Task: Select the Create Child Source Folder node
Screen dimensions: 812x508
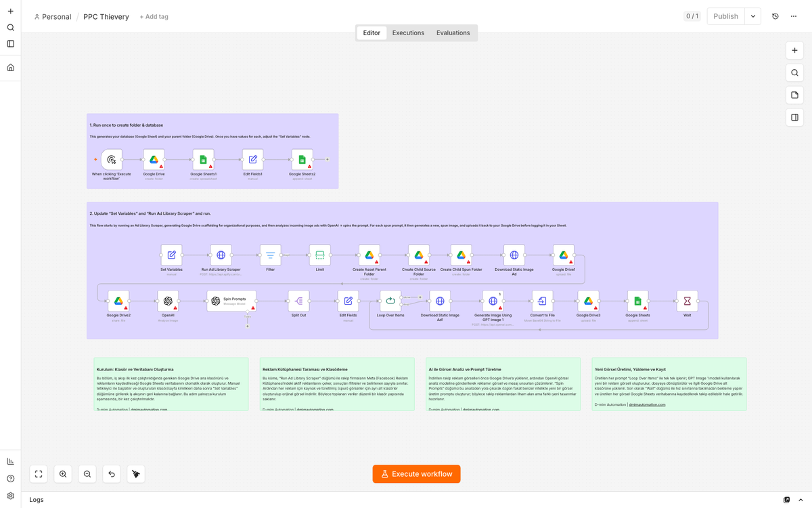Action: pos(419,255)
